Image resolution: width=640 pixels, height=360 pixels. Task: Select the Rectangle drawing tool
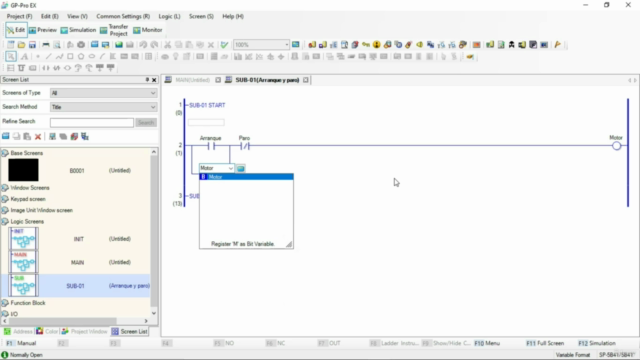pos(70,56)
